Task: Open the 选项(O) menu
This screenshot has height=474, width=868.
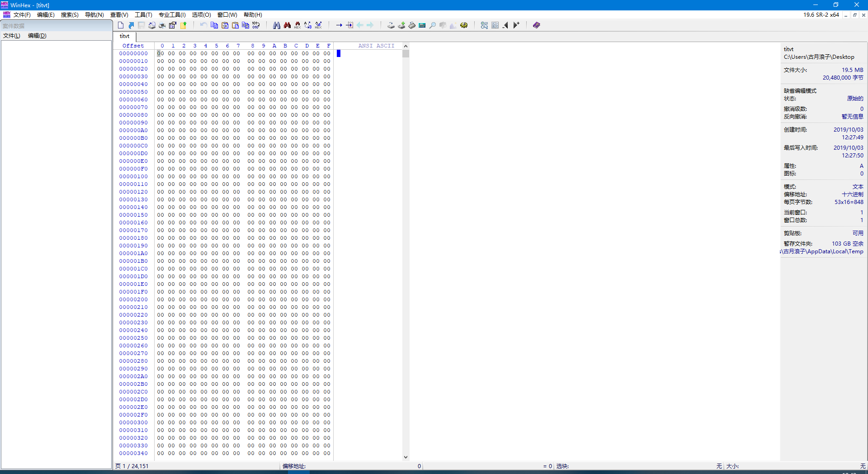Action: pyautogui.click(x=201, y=15)
